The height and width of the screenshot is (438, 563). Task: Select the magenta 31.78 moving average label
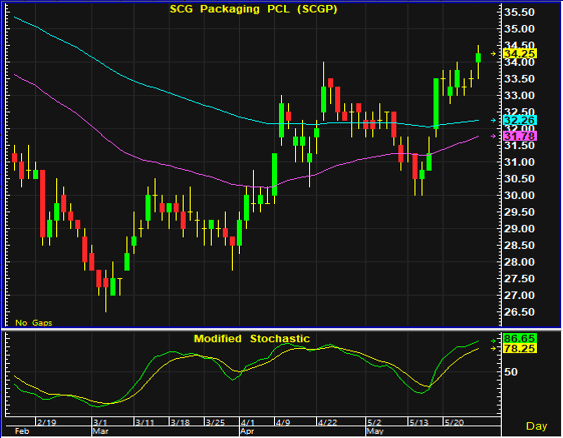click(x=520, y=136)
